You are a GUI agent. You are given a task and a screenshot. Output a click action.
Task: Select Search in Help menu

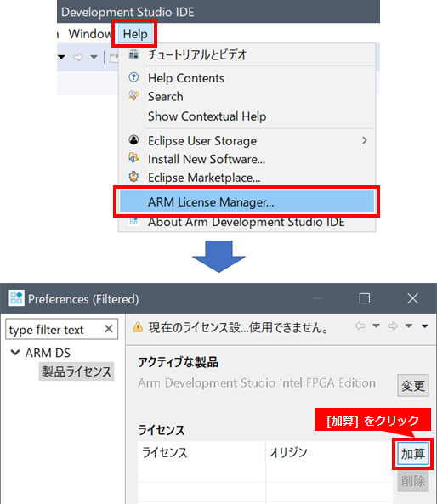click(x=247, y=97)
